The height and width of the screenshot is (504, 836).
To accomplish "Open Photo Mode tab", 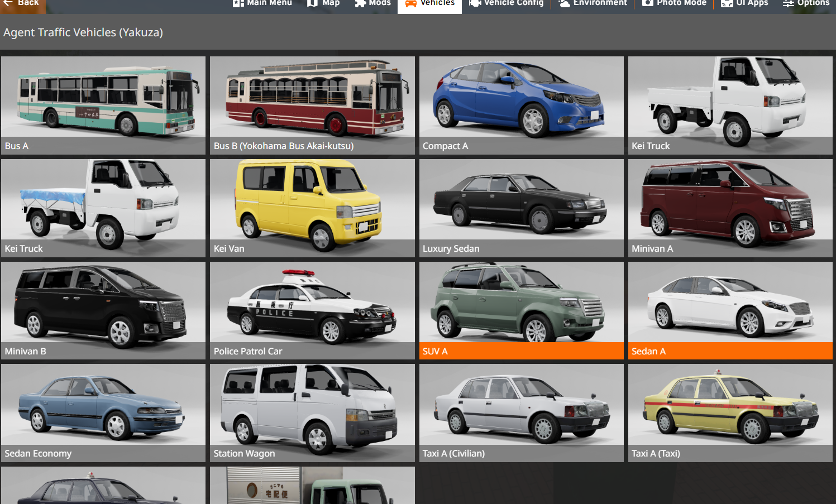I will coord(675,4).
